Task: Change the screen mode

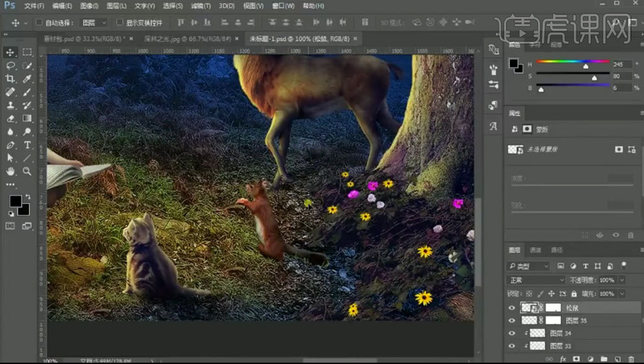Action: click(27, 226)
